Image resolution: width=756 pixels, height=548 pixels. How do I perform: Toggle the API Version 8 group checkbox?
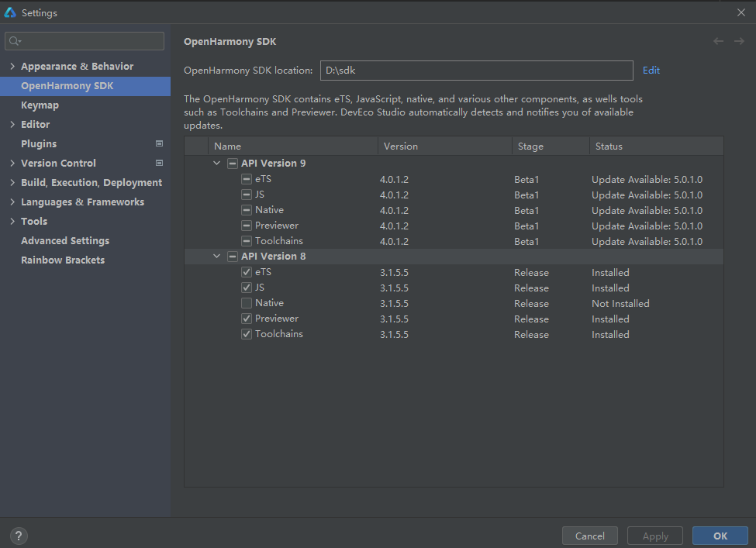pos(232,257)
